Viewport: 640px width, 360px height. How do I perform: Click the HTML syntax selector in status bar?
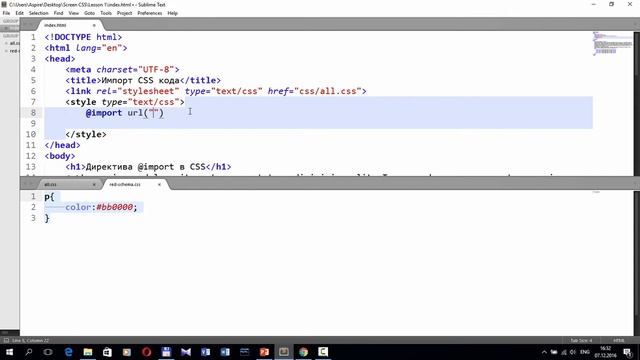tap(619, 340)
